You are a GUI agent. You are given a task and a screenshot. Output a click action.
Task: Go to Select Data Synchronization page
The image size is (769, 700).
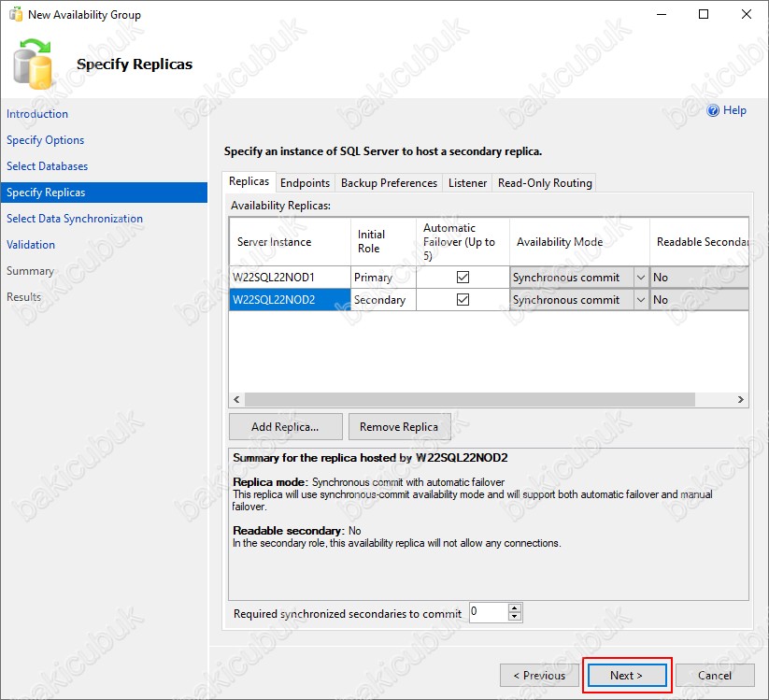pyautogui.click(x=75, y=219)
